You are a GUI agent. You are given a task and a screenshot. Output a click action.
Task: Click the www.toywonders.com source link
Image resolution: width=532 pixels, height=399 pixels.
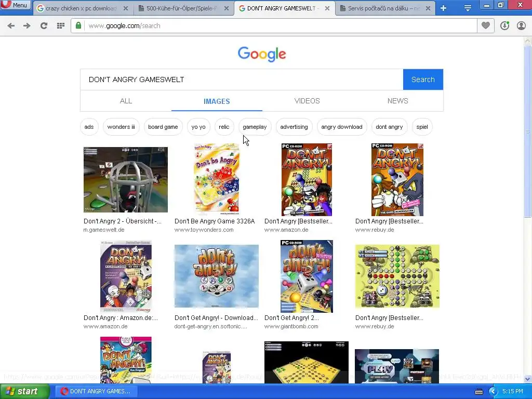click(x=204, y=230)
